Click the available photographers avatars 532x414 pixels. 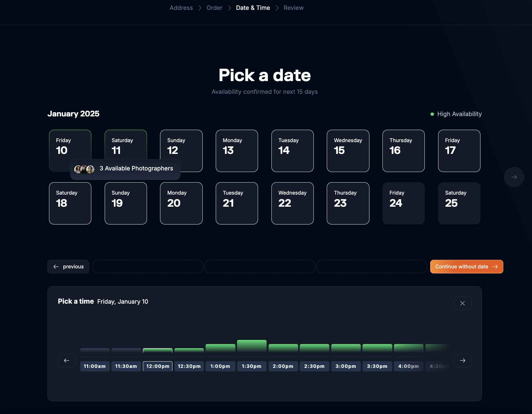pos(84,169)
